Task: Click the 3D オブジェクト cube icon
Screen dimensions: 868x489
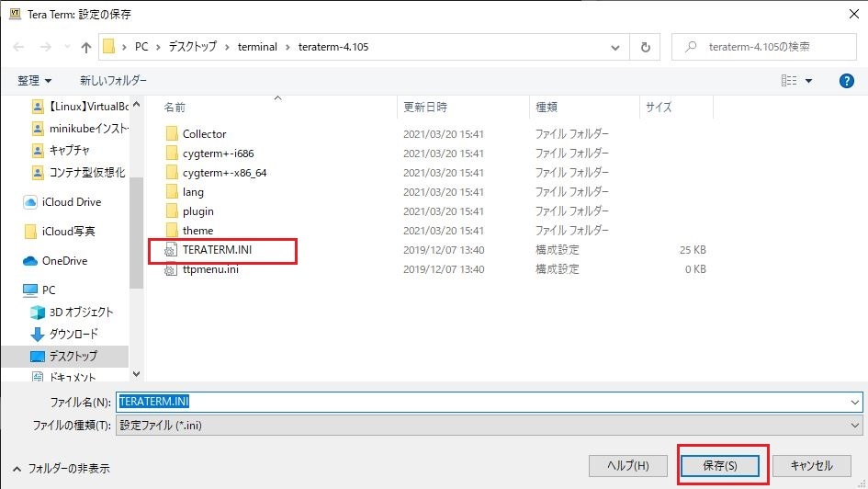Action: 38,313
